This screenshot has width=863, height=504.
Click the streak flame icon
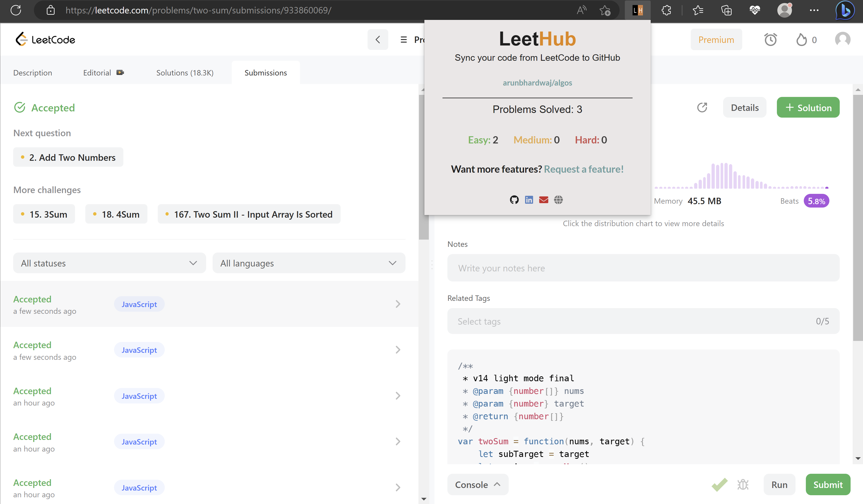(801, 40)
